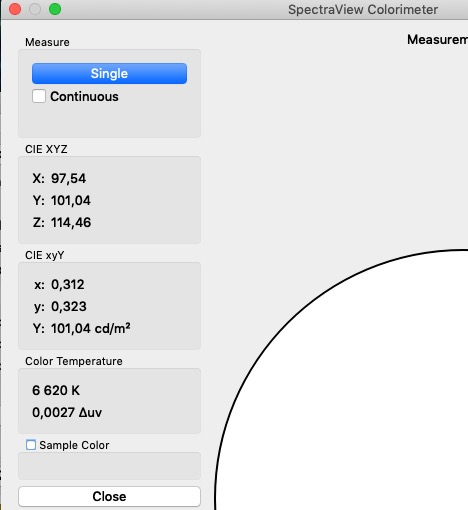Close the window with red button
This screenshot has height=510, width=468.
click(15, 9)
